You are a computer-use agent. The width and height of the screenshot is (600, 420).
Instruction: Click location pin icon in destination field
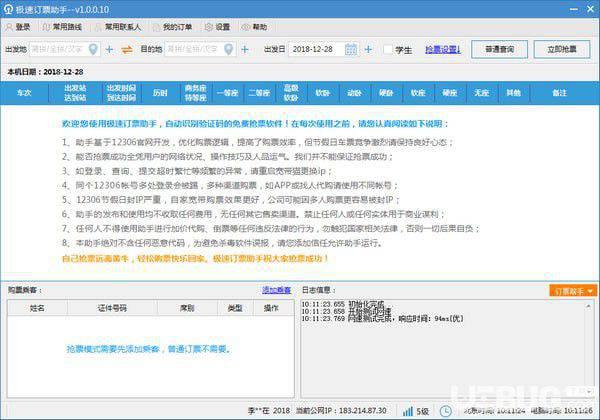228,49
